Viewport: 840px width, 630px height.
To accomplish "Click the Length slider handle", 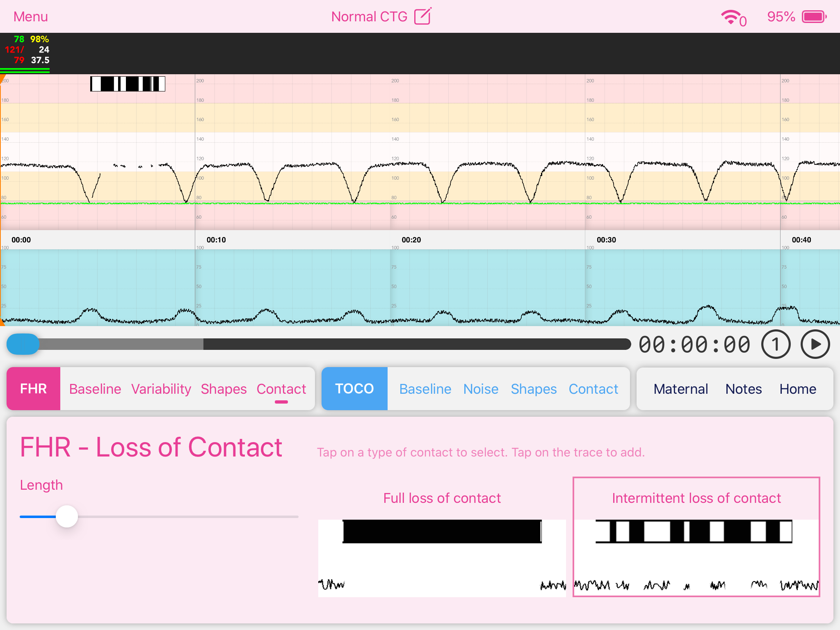I will (67, 516).
